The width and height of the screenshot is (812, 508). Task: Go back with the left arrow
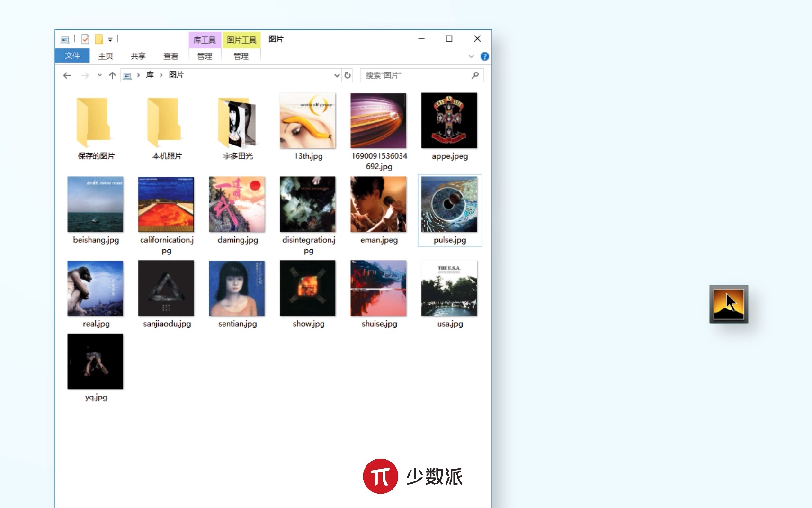tap(67, 75)
